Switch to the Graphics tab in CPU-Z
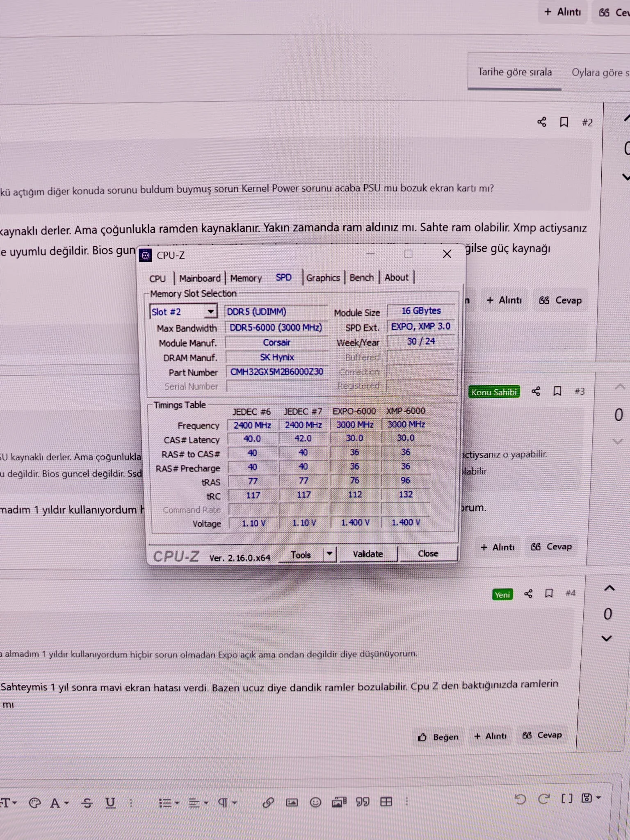Screen dimensions: 630x840 point(323,278)
